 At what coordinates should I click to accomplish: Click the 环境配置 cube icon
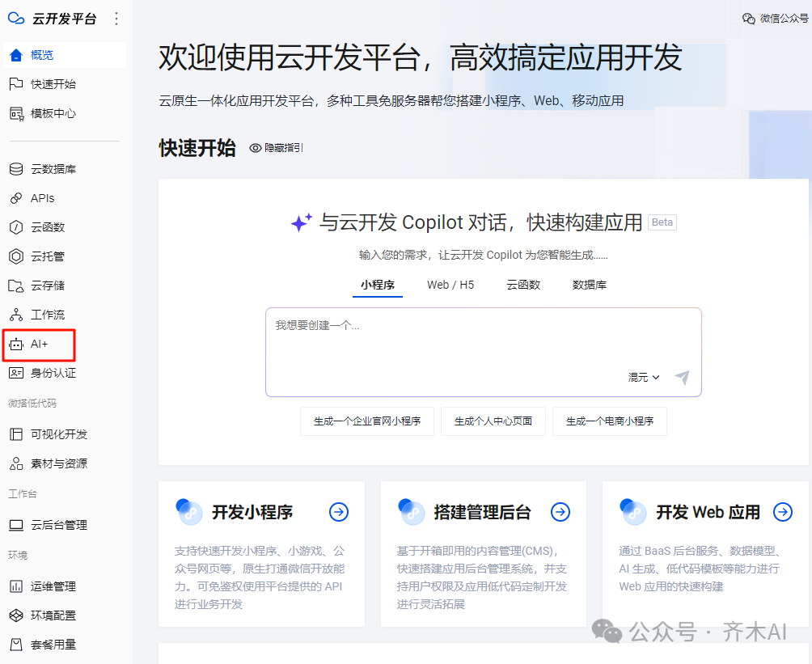16,615
